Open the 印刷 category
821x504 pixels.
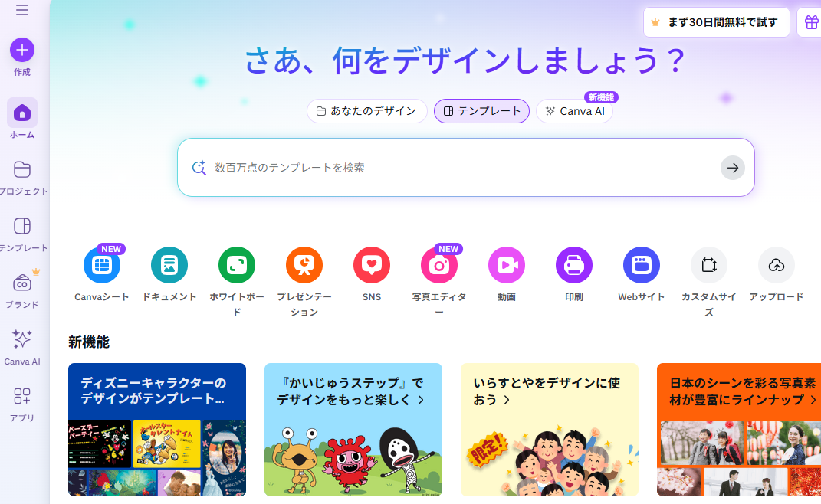pyautogui.click(x=574, y=265)
